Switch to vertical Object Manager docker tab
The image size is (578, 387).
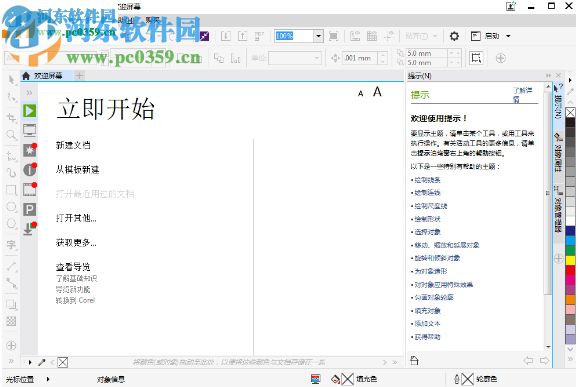558,210
